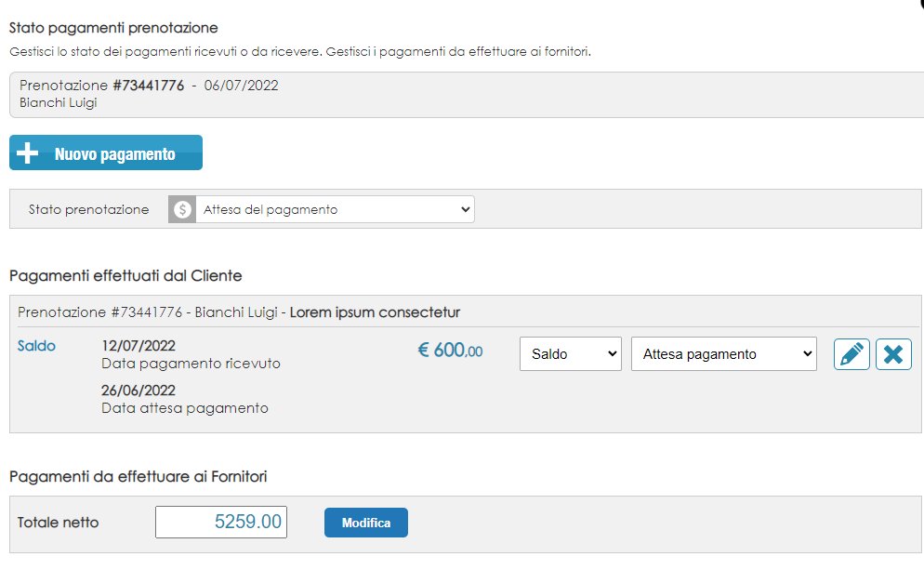Viewport: 924px width, 570px height.
Task: Click the Totale netto input field
Action: (221, 522)
